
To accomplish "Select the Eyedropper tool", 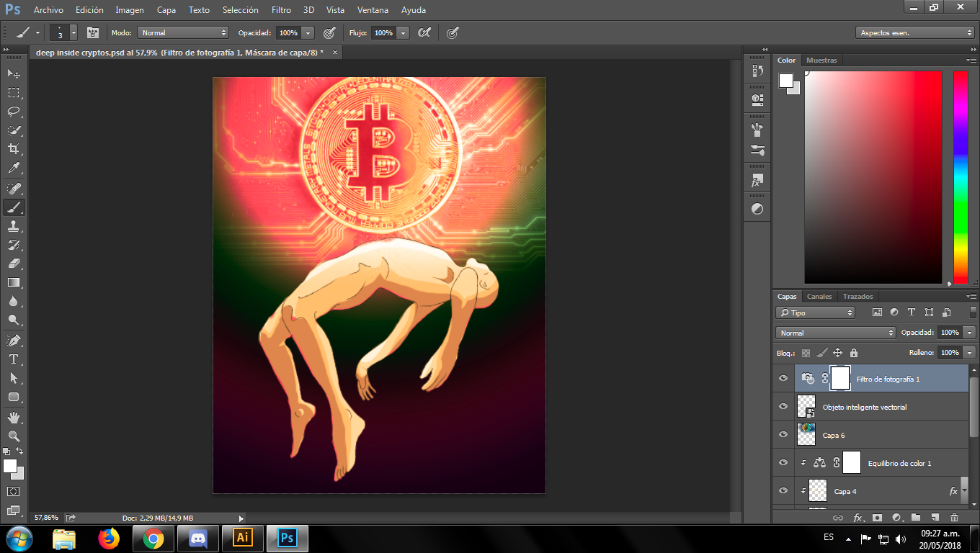I will tap(14, 168).
